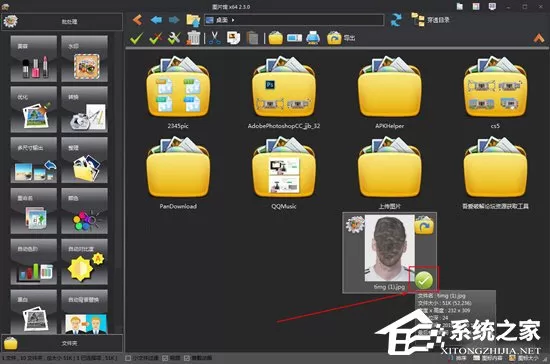Toggle the second checkbox in bottom status bar
Screen dimensions: 550x364
pyautogui.click(x=165, y=358)
